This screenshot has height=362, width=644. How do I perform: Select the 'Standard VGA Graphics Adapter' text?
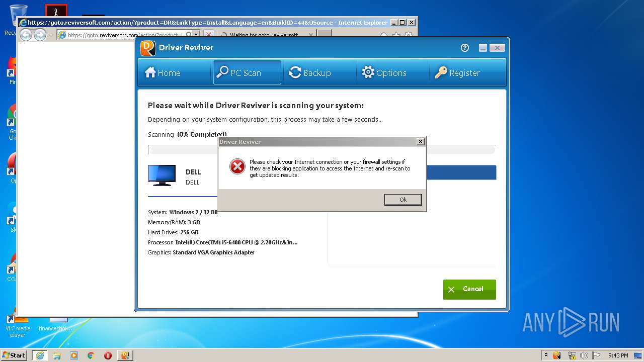[214, 252]
